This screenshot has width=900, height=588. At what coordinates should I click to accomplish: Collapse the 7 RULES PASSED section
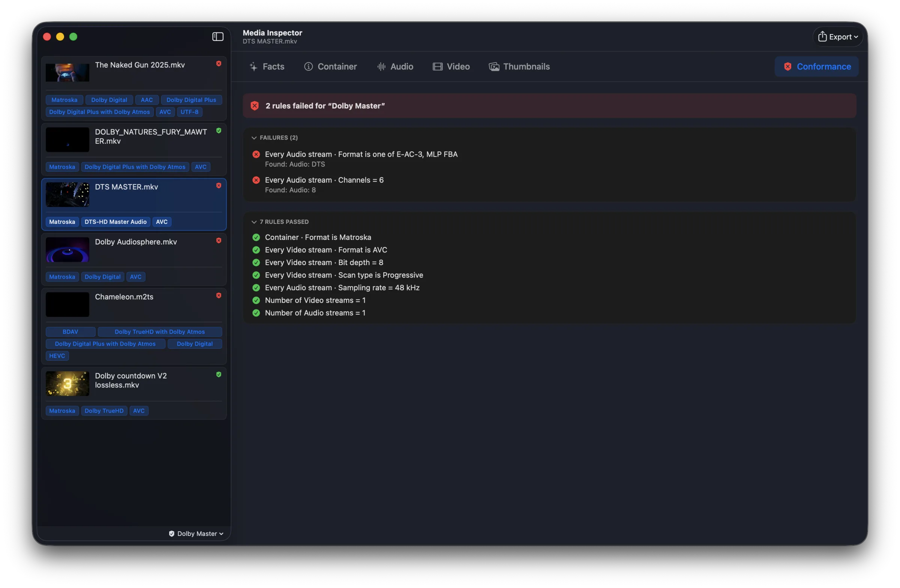click(254, 222)
